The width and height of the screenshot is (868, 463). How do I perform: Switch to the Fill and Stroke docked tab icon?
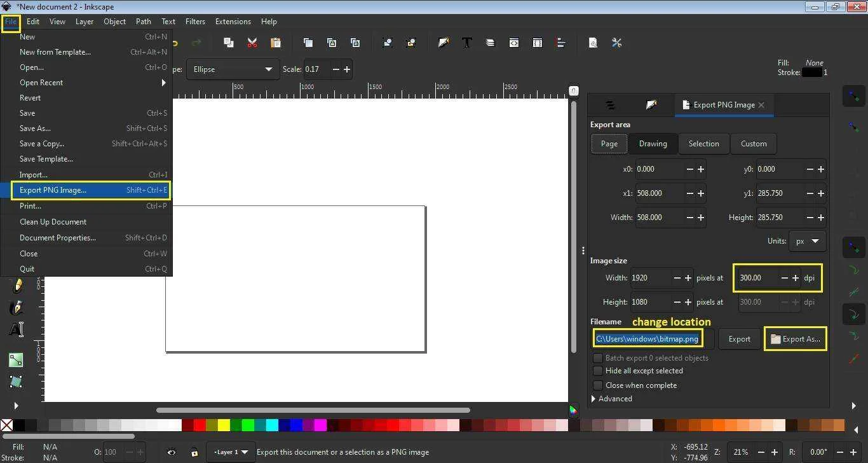(651, 105)
